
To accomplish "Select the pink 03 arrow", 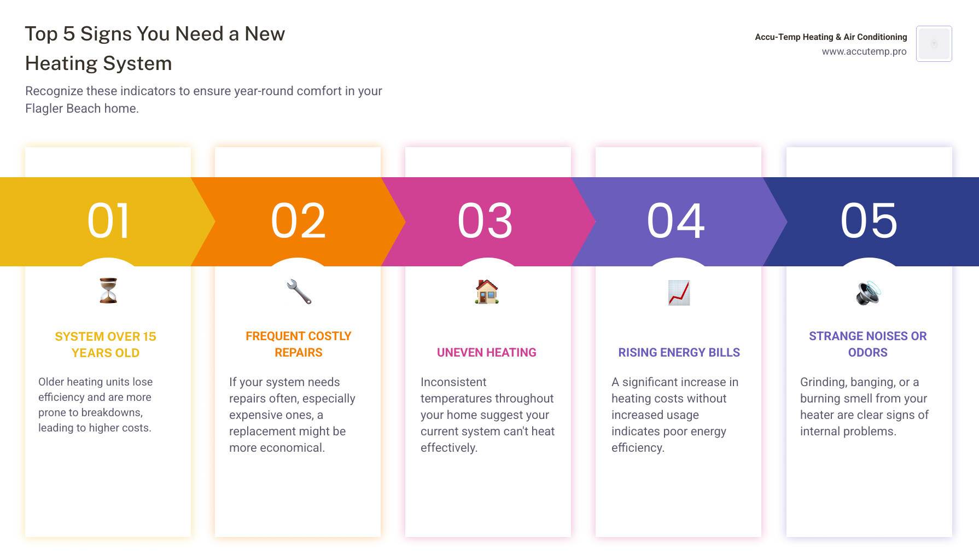I will [x=486, y=221].
